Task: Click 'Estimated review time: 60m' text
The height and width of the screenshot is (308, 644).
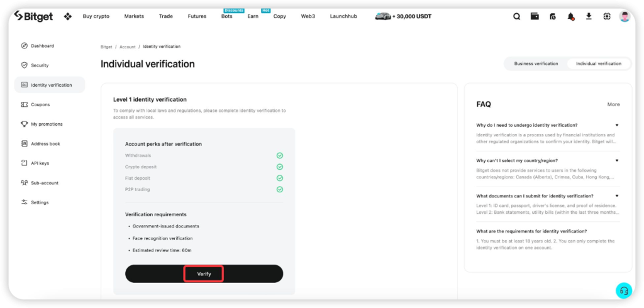Action: (x=162, y=250)
